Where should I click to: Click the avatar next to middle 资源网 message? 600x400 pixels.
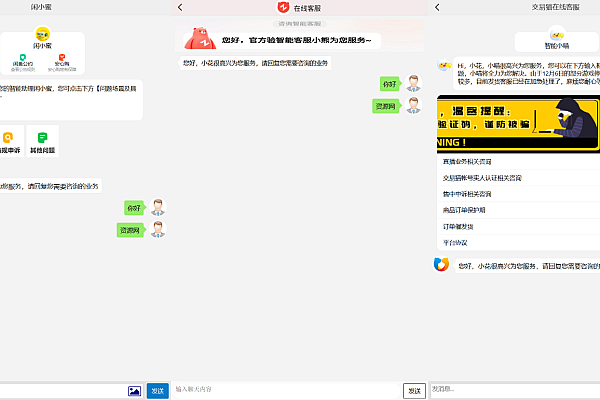coord(413,105)
